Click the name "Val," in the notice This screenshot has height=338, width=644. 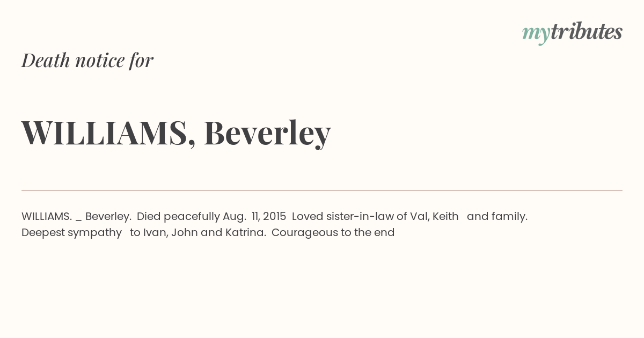coord(419,216)
